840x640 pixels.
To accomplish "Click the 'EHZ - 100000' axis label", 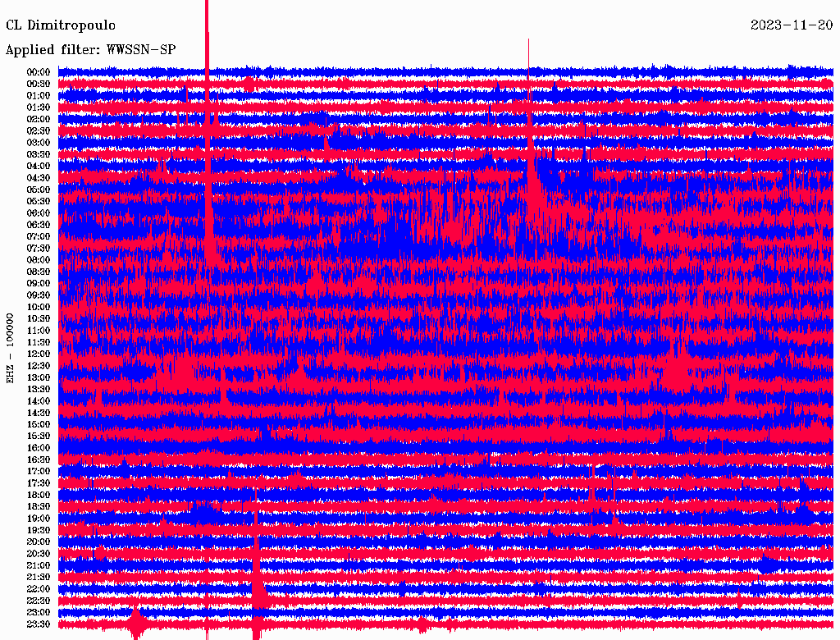I will pyautogui.click(x=10, y=349).
